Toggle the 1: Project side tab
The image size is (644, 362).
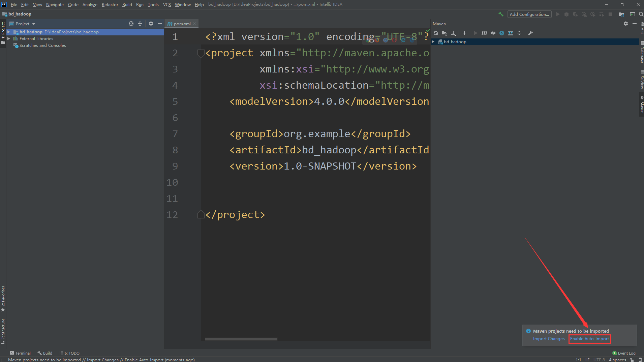(x=3, y=33)
